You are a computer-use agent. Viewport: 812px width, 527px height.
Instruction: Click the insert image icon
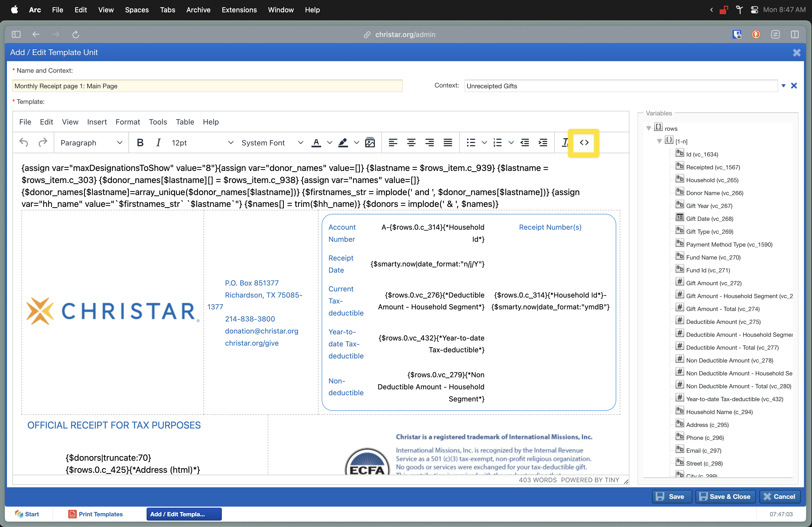pos(370,142)
